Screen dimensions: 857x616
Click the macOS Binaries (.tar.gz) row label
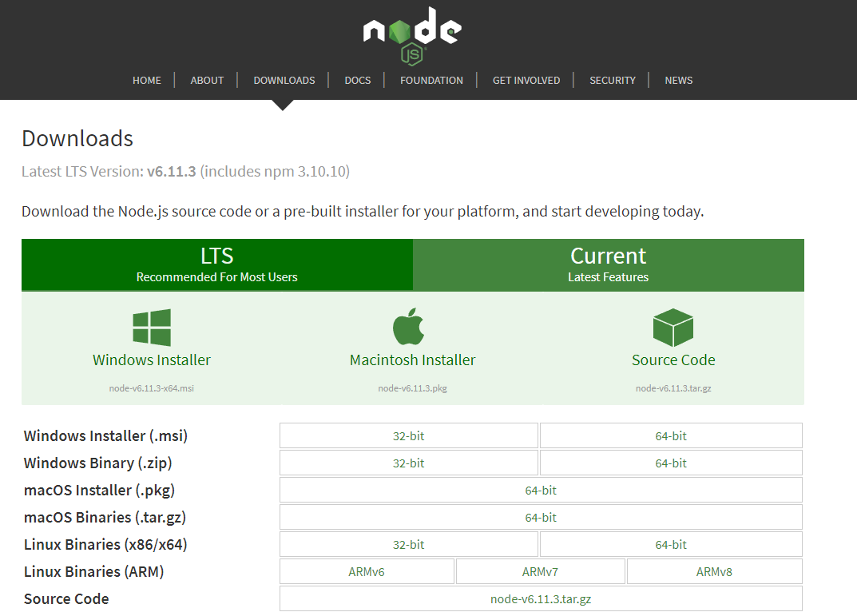tap(105, 518)
